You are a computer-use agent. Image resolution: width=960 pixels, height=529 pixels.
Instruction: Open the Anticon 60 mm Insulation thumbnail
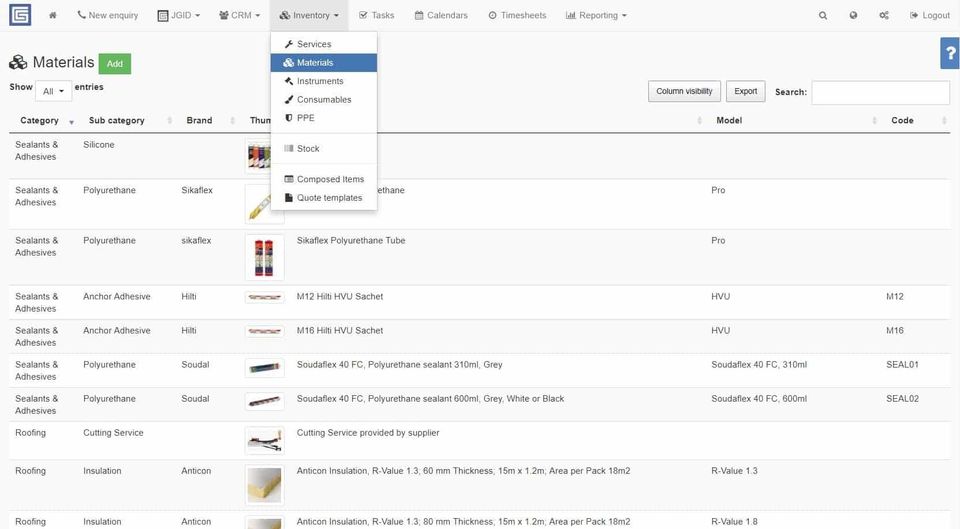[x=264, y=485]
